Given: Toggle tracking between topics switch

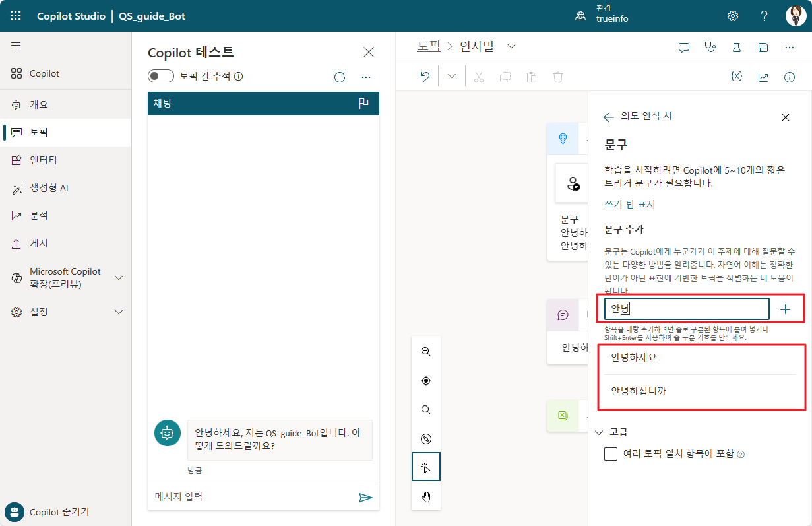Looking at the screenshot, I should click(161, 76).
